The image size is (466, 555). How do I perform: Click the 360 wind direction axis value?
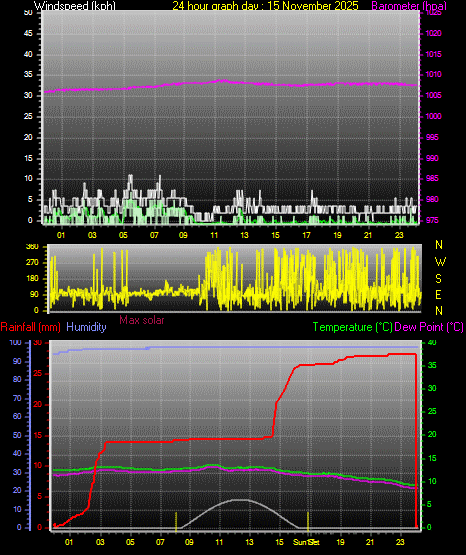pos(32,247)
